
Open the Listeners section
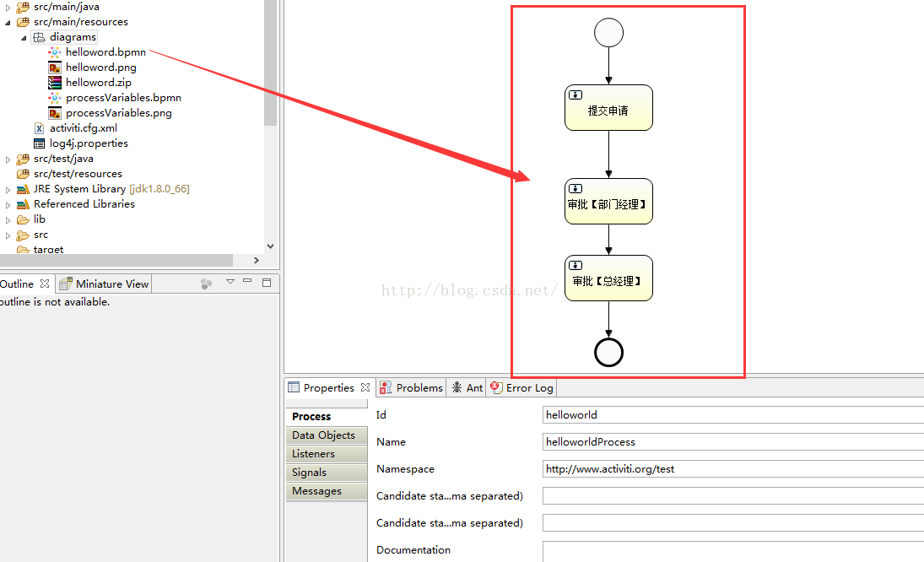(327, 454)
